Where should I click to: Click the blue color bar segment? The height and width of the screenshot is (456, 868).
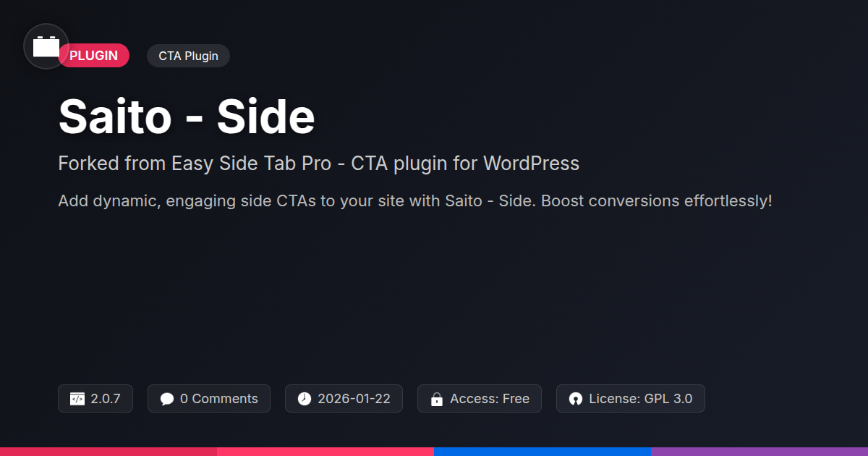point(542,452)
